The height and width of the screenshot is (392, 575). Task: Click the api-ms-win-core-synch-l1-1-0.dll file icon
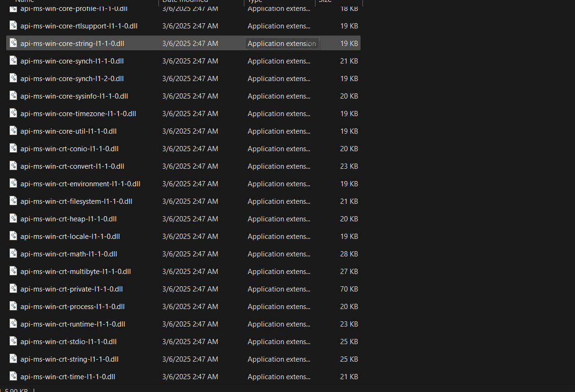click(x=13, y=61)
